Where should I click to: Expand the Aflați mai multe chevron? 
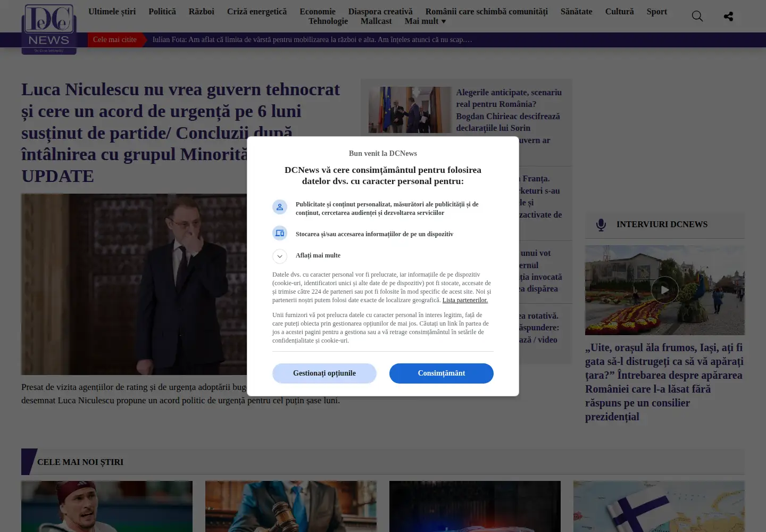[280, 256]
